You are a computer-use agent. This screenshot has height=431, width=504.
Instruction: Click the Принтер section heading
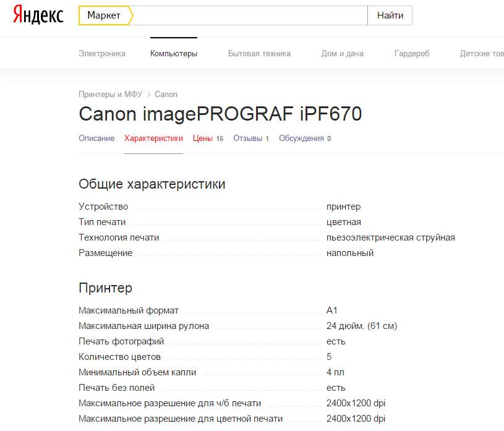coord(105,288)
